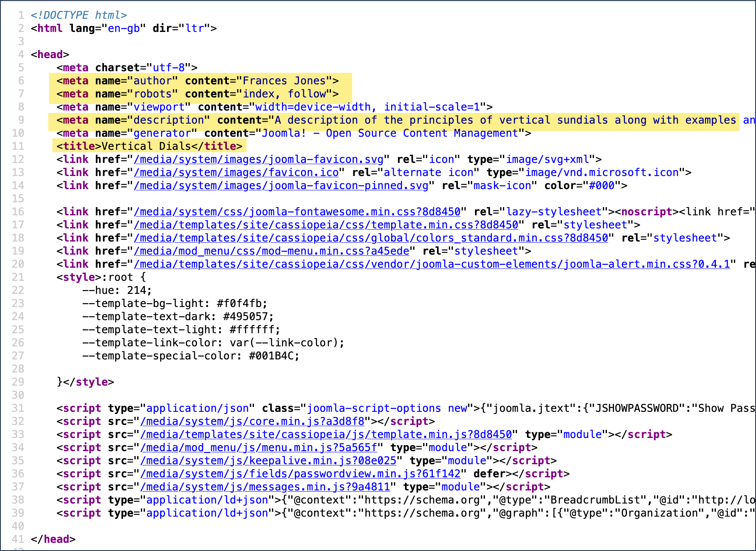This screenshot has height=551, width=756.
Task: Click author name "Frances Jones"
Action: click(284, 81)
